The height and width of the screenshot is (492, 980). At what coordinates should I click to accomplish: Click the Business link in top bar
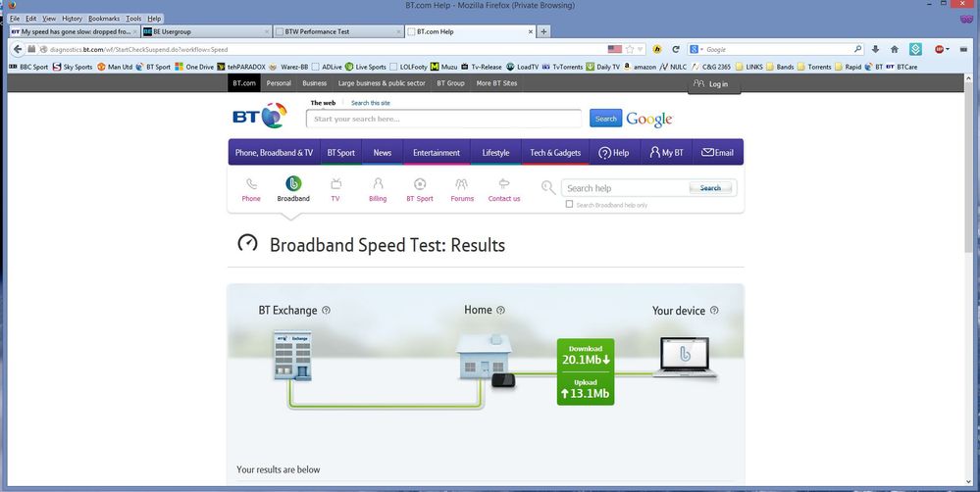point(314,83)
